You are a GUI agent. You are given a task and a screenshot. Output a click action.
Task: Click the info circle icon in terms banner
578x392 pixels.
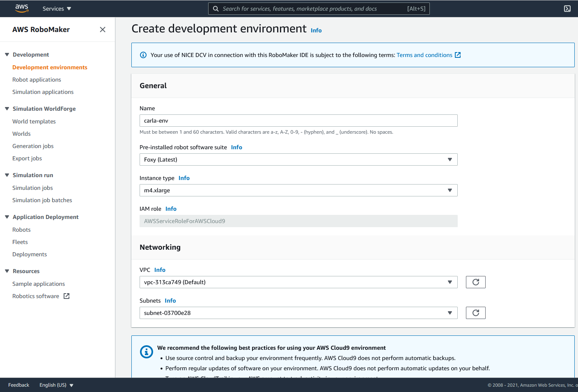pyautogui.click(x=143, y=55)
